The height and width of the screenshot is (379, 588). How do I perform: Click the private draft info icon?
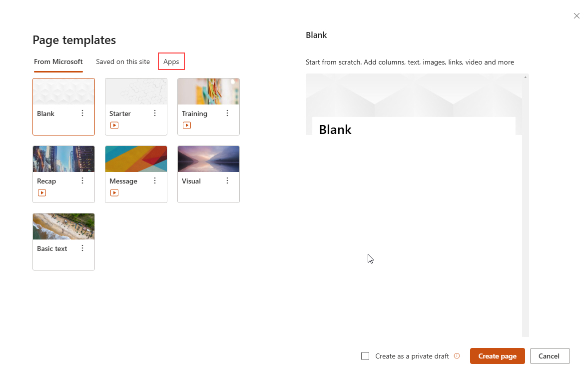(x=457, y=355)
